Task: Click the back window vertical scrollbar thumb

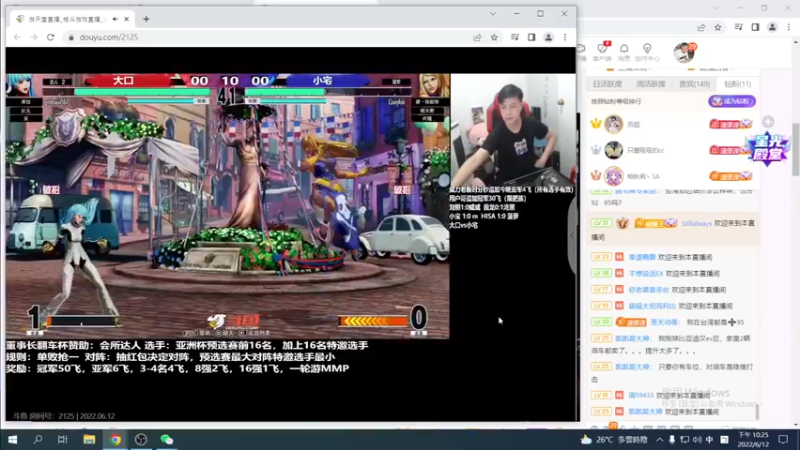Action: coord(795,149)
